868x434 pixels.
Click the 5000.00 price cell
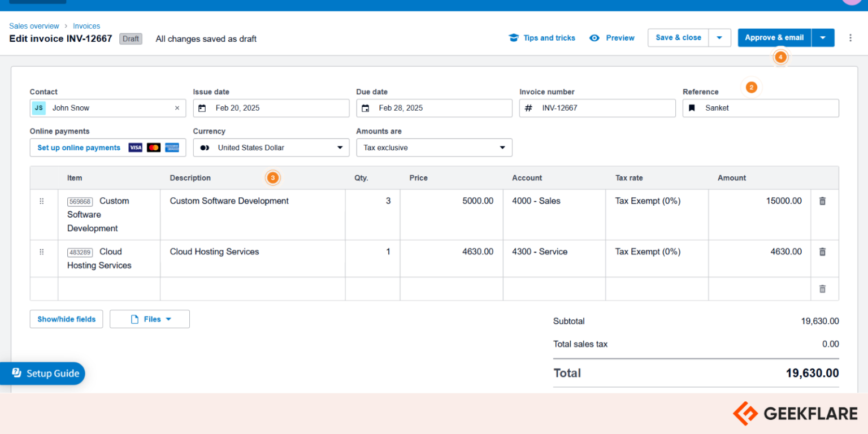pos(452,215)
